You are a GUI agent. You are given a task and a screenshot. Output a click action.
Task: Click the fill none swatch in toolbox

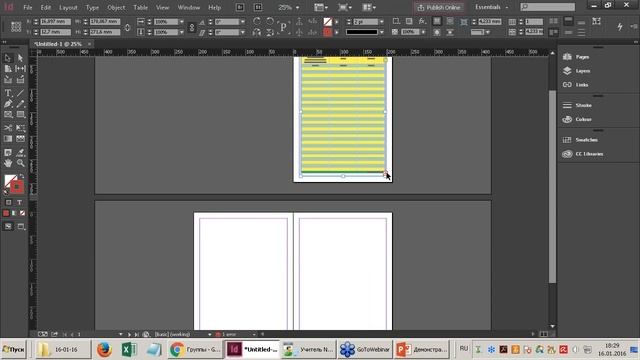click(x=9, y=180)
